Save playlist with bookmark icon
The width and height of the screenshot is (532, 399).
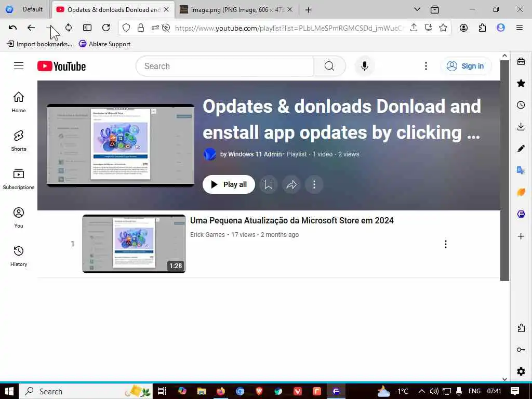pos(269,184)
